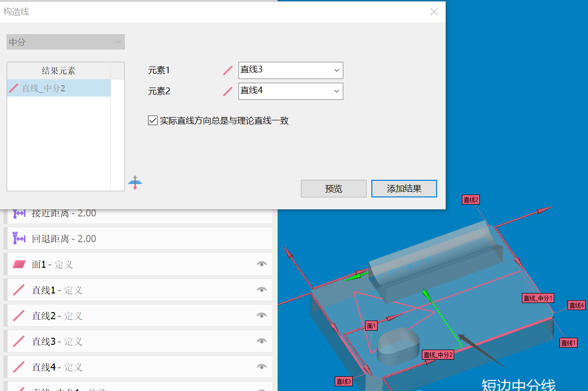
Task: Click the 添加结果 button
Action: click(x=404, y=188)
